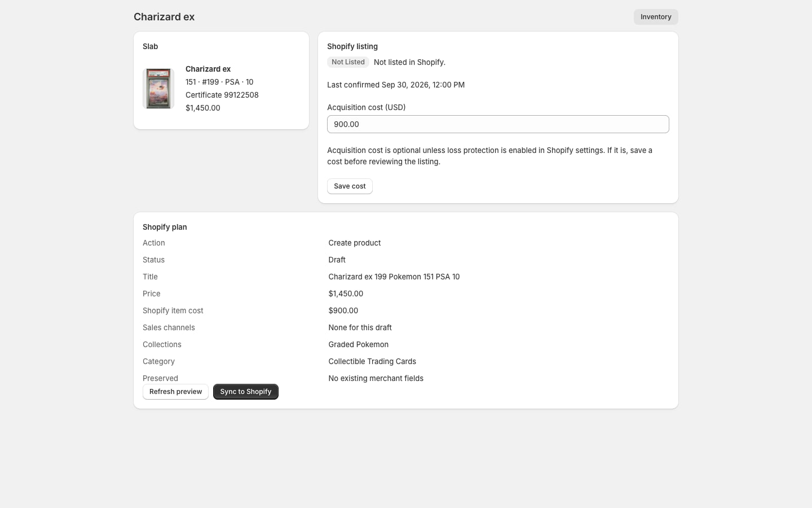Click the Shopify item cost row label
812x508 pixels.
[173, 310]
